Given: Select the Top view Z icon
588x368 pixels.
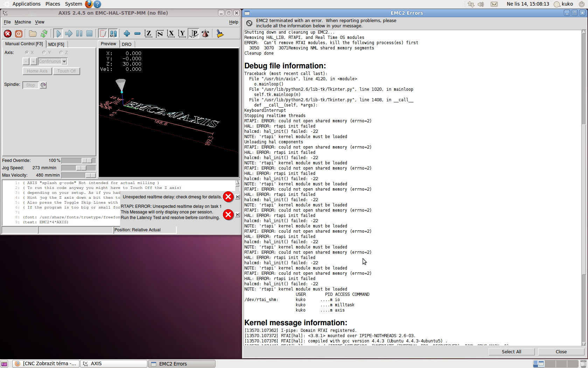Looking at the screenshot, I should pos(148,34).
